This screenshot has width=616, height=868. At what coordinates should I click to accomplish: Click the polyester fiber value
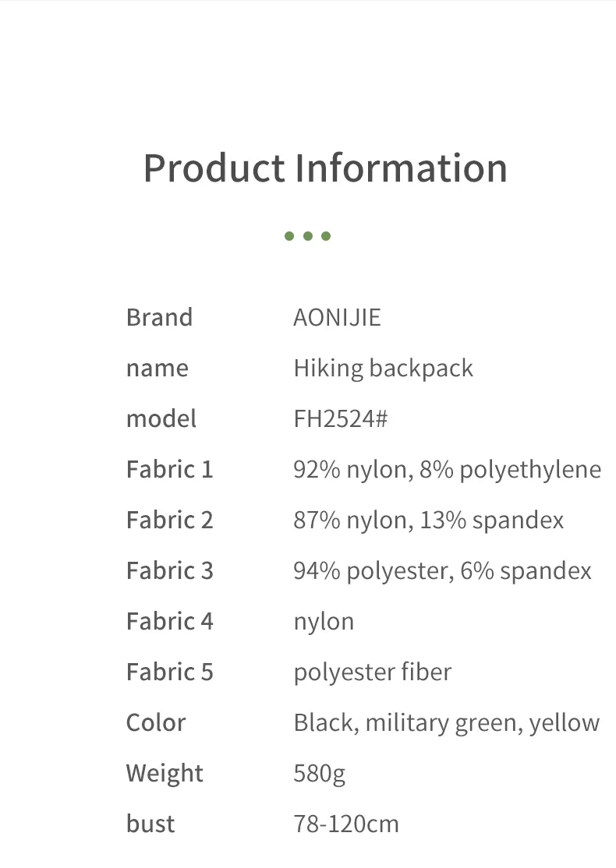(x=372, y=672)
